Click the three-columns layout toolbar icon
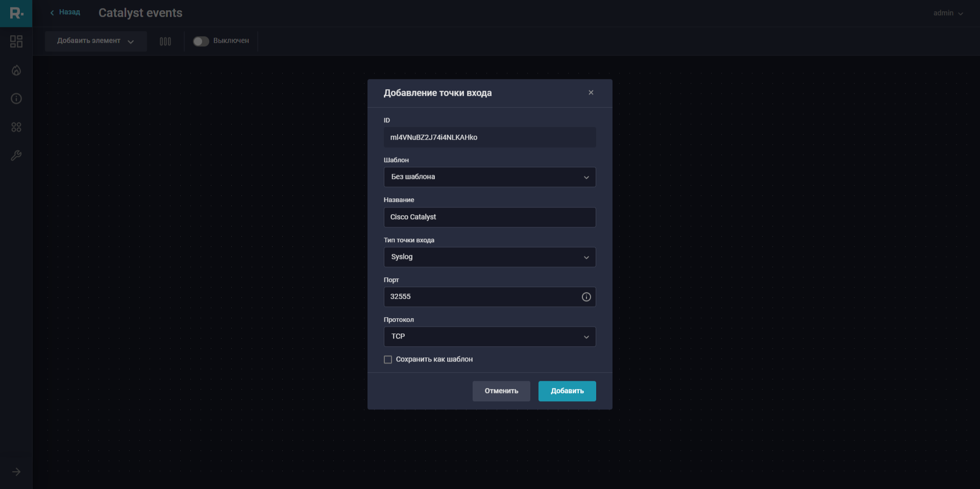Screen dimensions: 980x489 (165, 41)
